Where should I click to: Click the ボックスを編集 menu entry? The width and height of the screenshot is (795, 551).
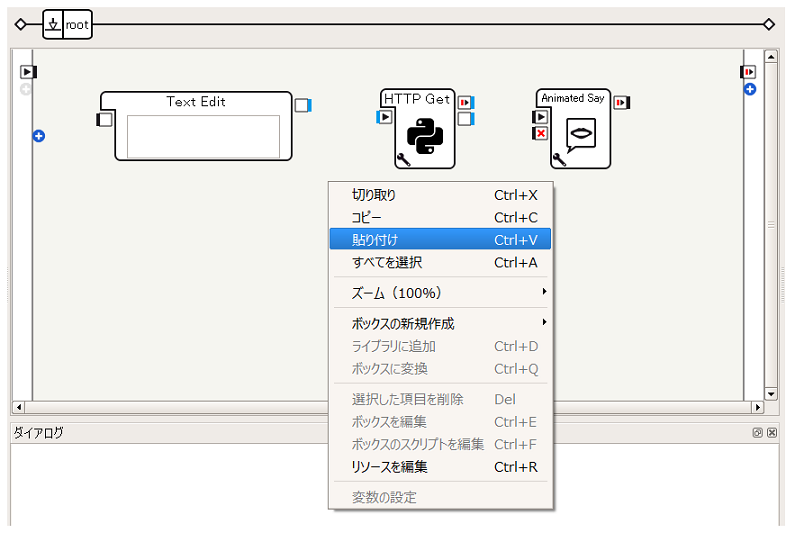440,421
